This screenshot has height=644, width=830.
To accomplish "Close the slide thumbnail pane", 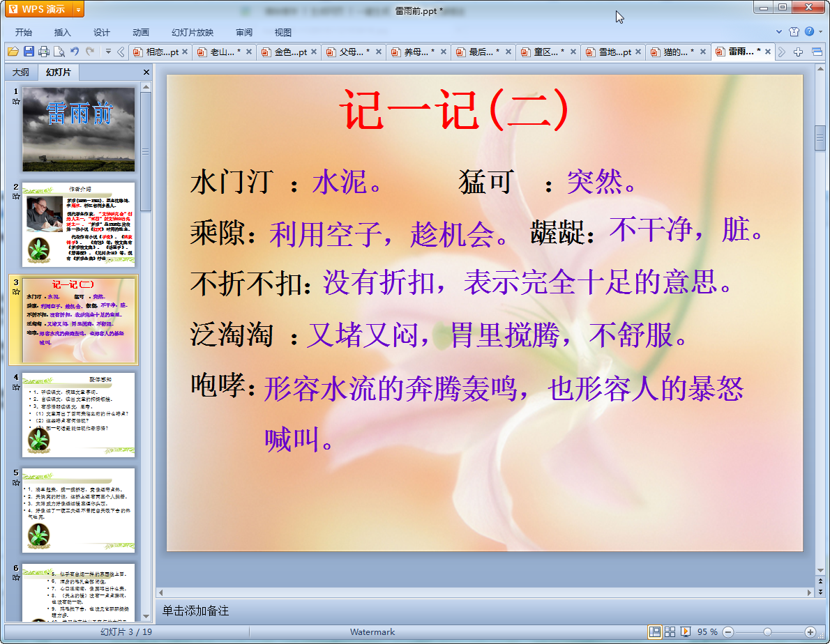I will click(x=146, y=72).
